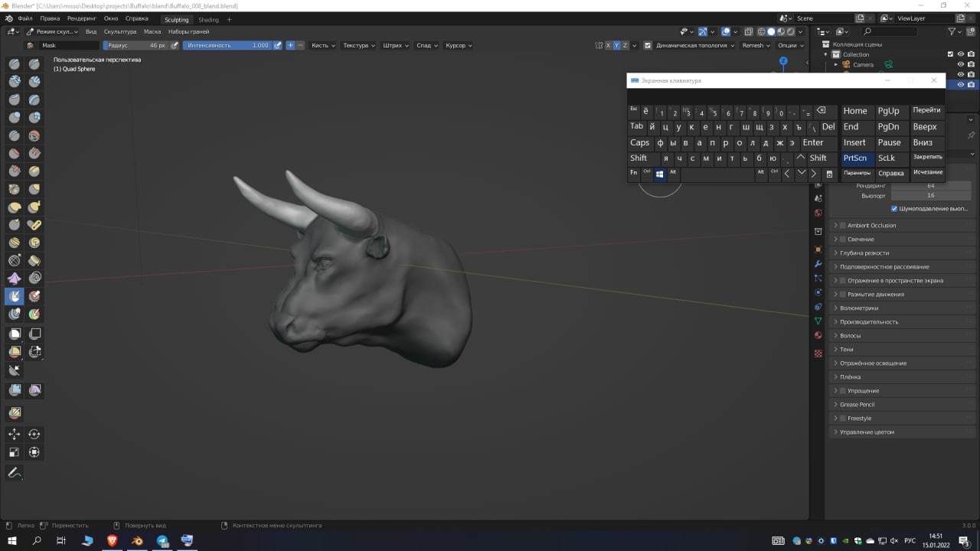Select the Draw Sharp brush
The height and width of the screenshot is (551, 980).
tap(34, 64)
